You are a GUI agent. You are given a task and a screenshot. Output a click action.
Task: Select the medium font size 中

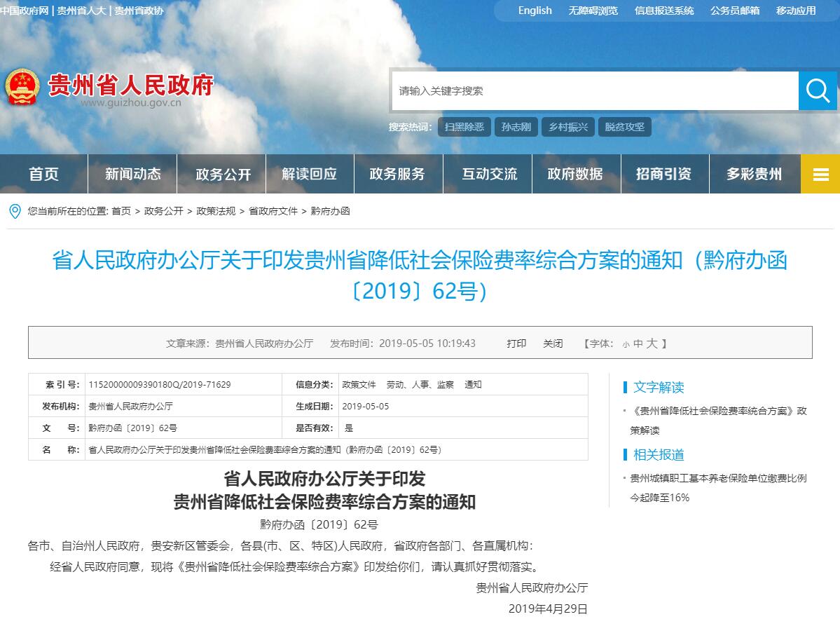pyautogui.click(x=638, y=343)
